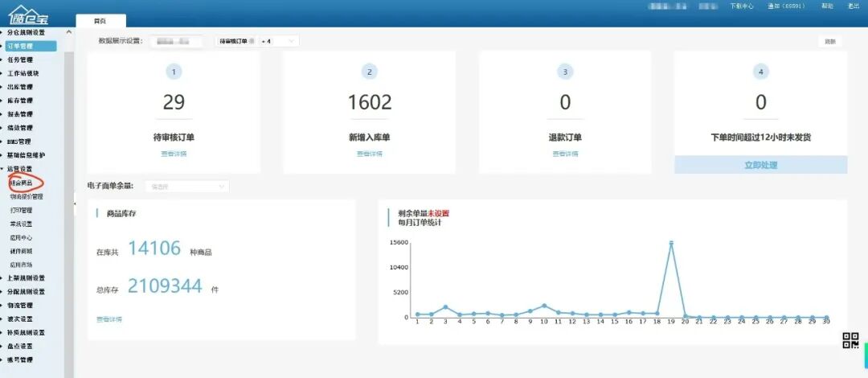The width and height of the screenshot is (868, 378).
Task: Click 查看详情 under 待审核订单
Action: coord(174,154)
